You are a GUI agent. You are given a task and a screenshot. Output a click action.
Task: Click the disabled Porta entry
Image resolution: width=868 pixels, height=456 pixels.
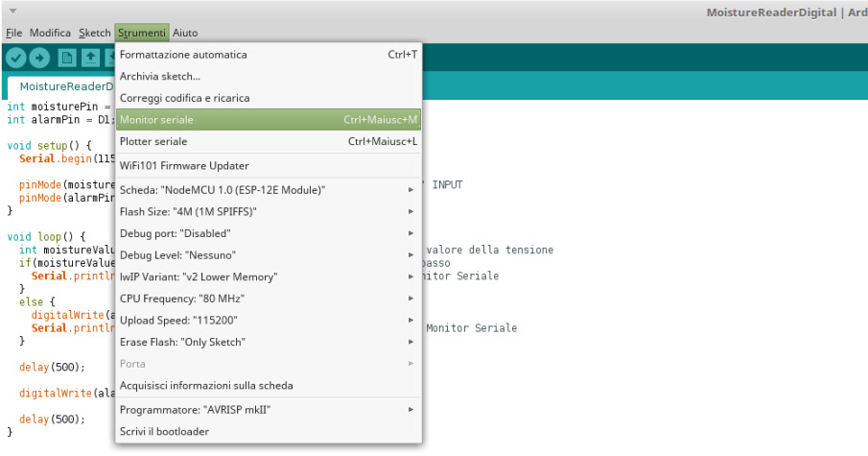coord(269,364)
